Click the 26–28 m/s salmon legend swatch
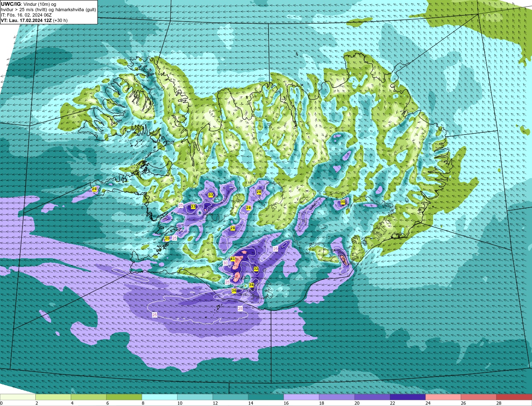Screen dimensions: 532x406 tap(479, 397)
